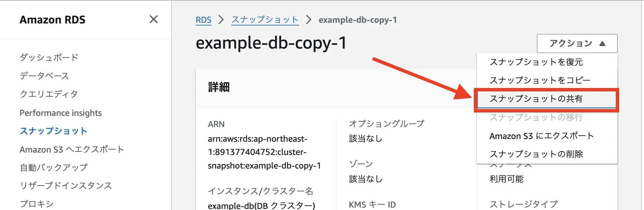Click the スナップショット breadcrumb link

[x=265, y=20]
